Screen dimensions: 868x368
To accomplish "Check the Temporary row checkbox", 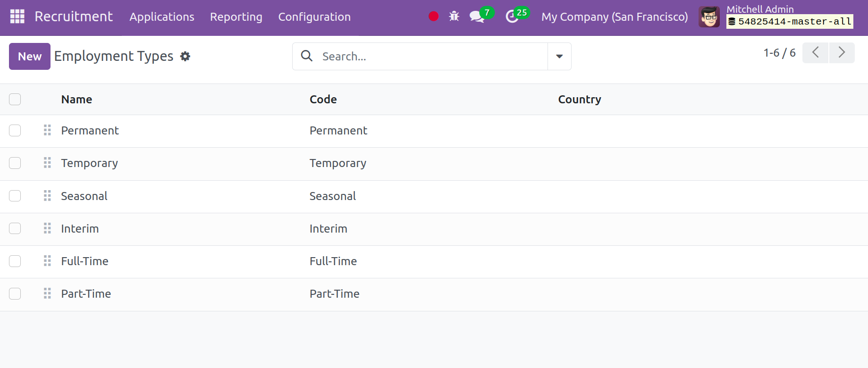I will pos(15,163).
